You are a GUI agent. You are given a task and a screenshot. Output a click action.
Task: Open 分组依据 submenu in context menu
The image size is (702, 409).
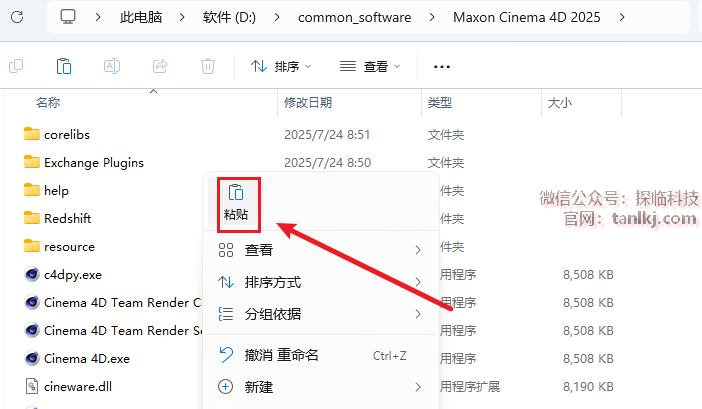coord(321,314)
